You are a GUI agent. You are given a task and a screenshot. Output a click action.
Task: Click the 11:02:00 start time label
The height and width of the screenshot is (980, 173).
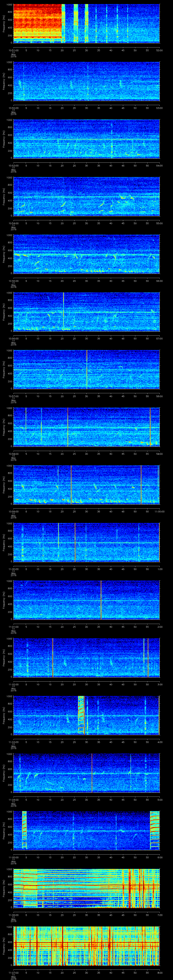coord(14,684)
